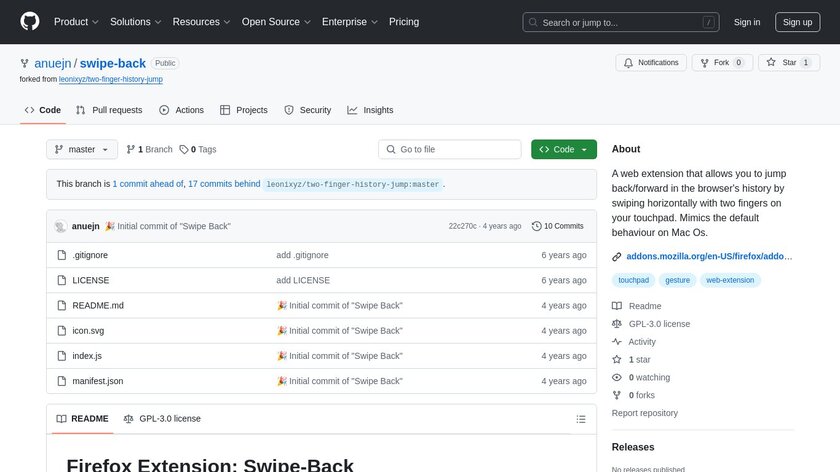The height and width of the screenshot is (472, 840).
Task: Open the Insights tab
Action: 370,110
